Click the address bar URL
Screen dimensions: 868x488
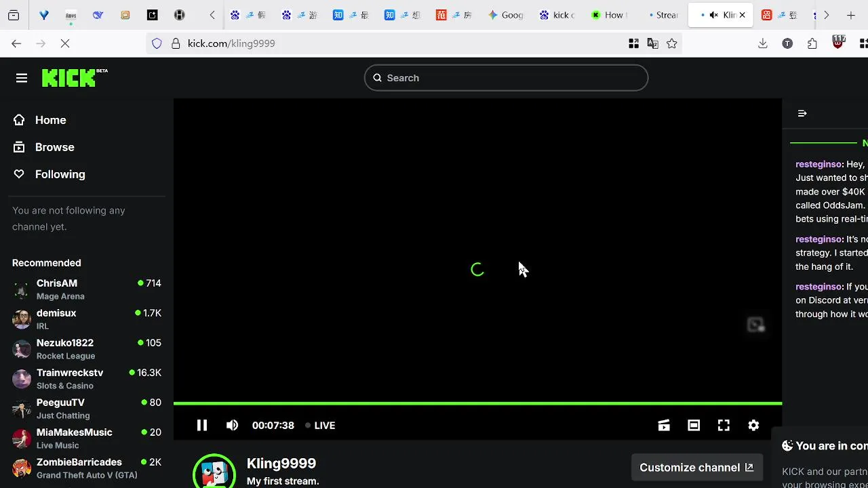(x=231, y=43)
